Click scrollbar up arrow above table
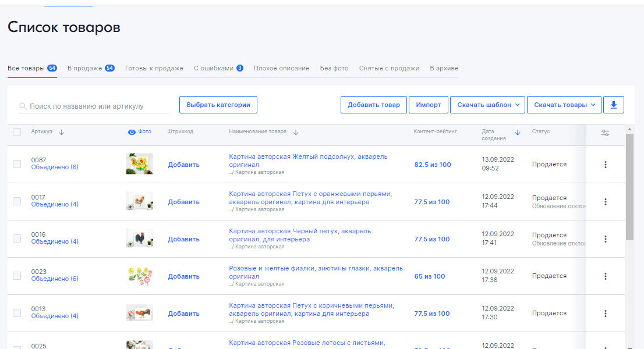644x349 pixels. [x=629, y=129]
